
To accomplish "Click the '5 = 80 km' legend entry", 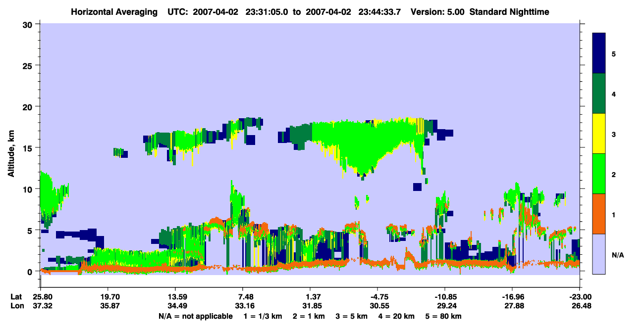I will (x=444, y=316).
